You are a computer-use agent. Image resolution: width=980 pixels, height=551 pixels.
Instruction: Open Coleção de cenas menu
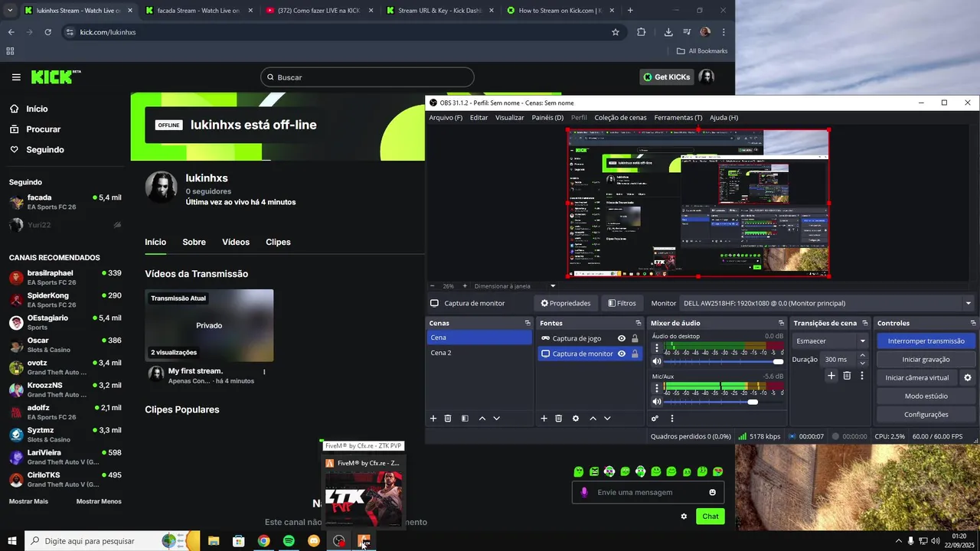coord(620,118)
